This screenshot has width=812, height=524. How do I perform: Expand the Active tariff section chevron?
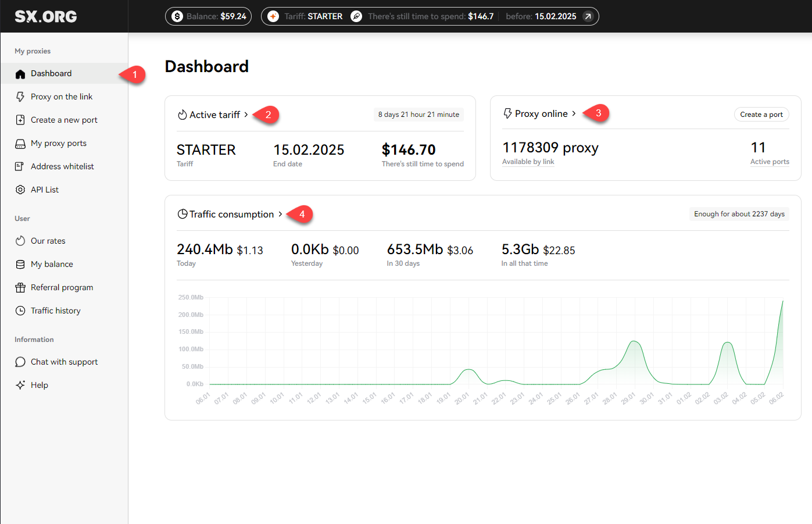(246, 115)
